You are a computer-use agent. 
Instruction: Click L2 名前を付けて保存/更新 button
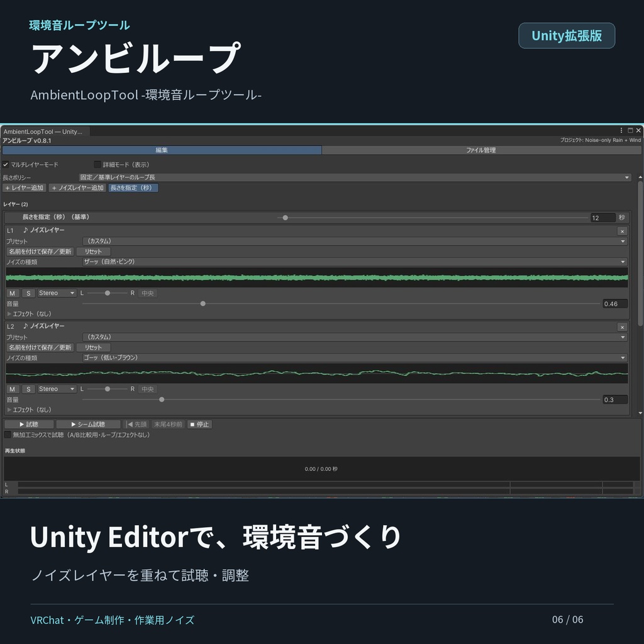coord(40,347)
